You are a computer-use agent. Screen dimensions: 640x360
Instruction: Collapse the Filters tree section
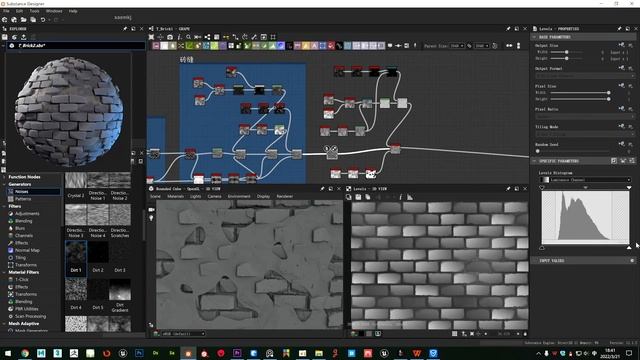[x=4, y=206]
